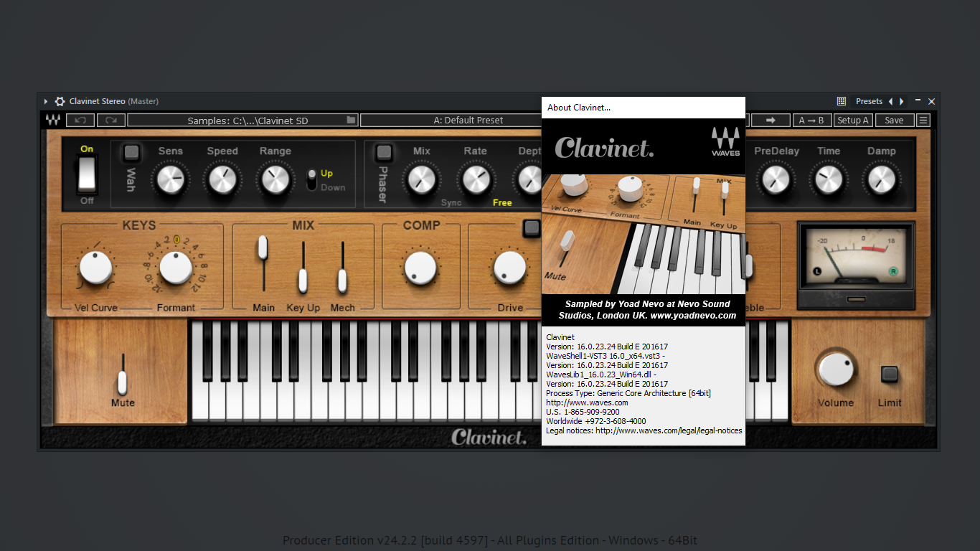
Task: Click the next preset right arrow button
Action: [x=902, y=102]
